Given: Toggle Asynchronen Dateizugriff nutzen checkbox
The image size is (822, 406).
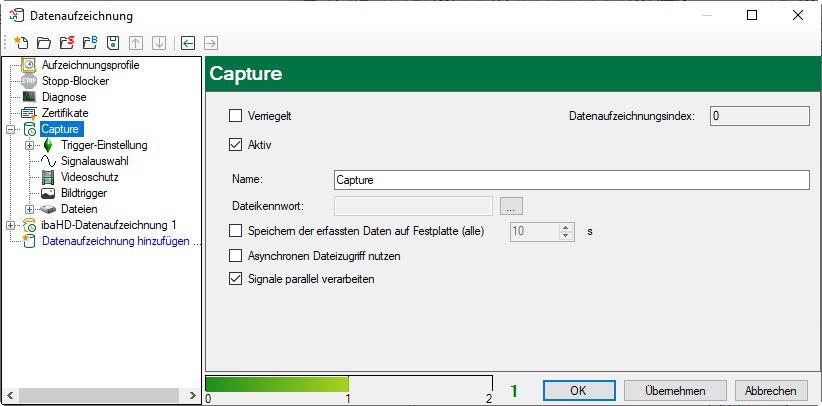Looking at the screenshot, I should pos(236,256).
